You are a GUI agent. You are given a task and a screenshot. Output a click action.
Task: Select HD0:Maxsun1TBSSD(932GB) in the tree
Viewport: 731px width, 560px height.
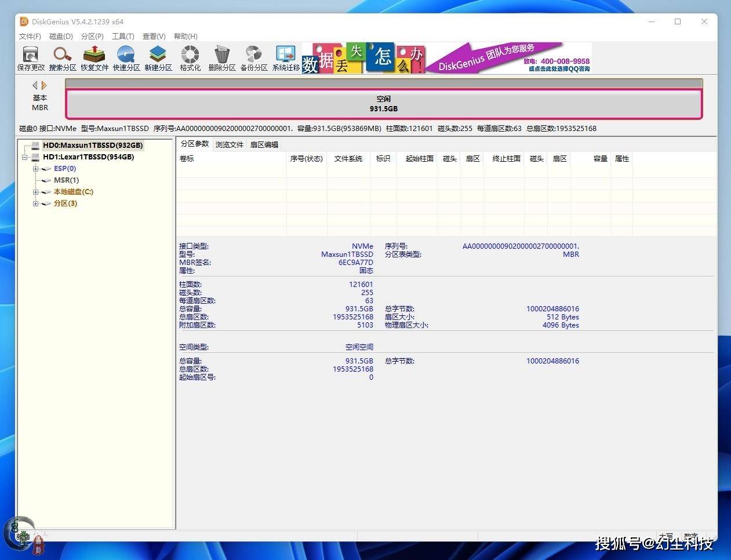click(93, 146)
